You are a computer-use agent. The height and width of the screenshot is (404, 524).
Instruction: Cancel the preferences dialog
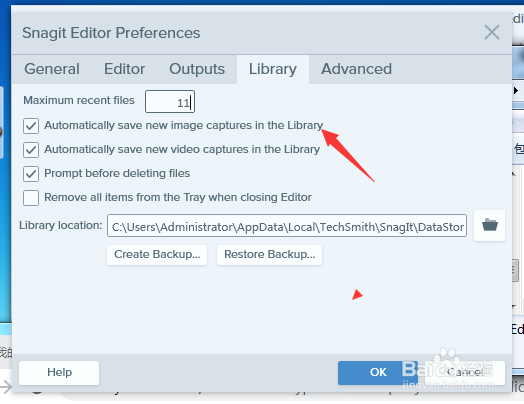465,373
